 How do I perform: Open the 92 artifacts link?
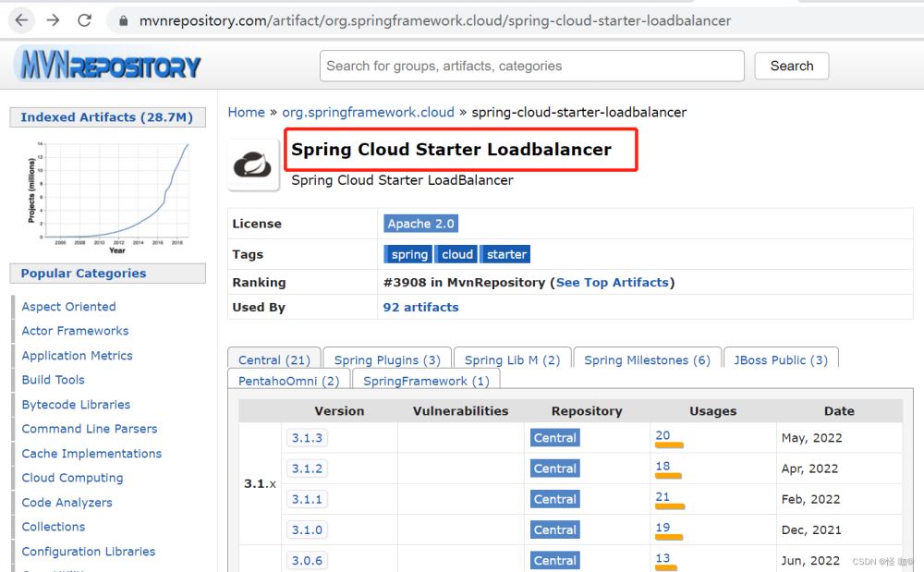tap(420, 307)
